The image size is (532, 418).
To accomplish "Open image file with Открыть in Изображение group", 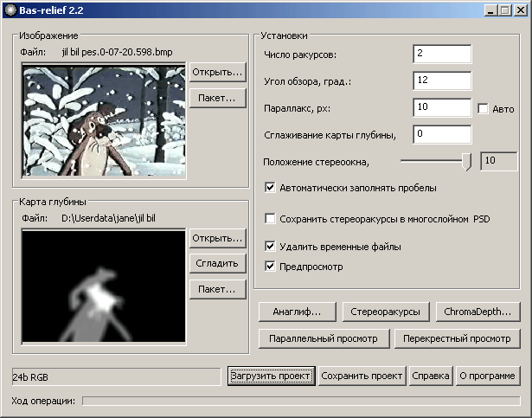I will (217, 72).
